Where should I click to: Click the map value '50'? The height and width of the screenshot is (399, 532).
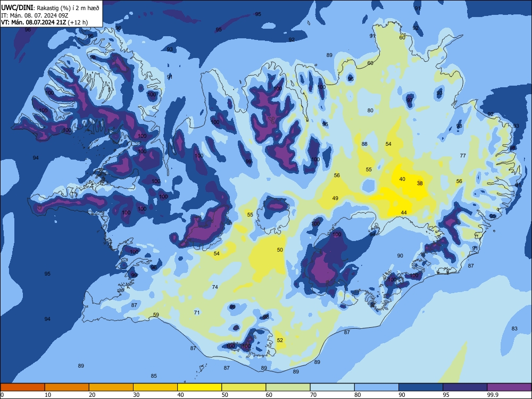tap(280, 250)
